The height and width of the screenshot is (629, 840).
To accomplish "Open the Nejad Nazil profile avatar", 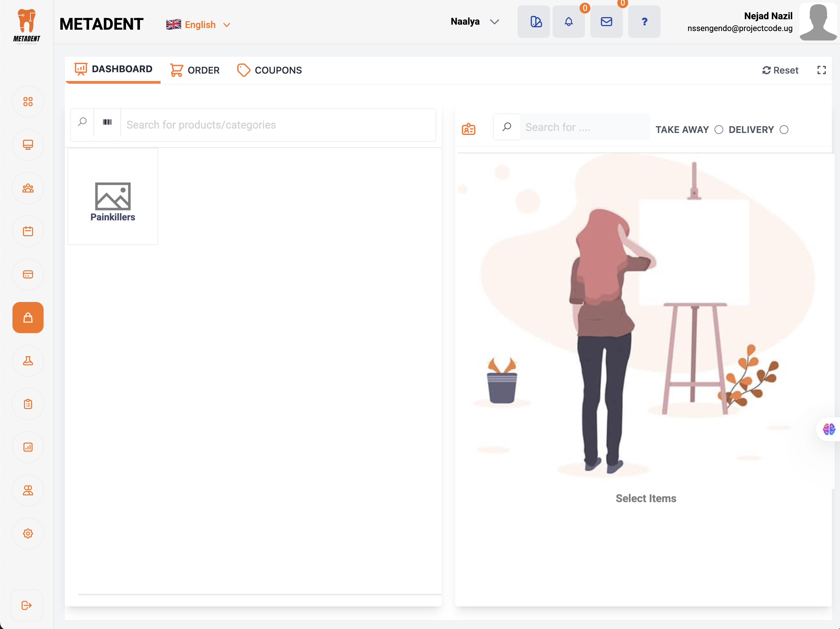I will click(x=818, y=22).
